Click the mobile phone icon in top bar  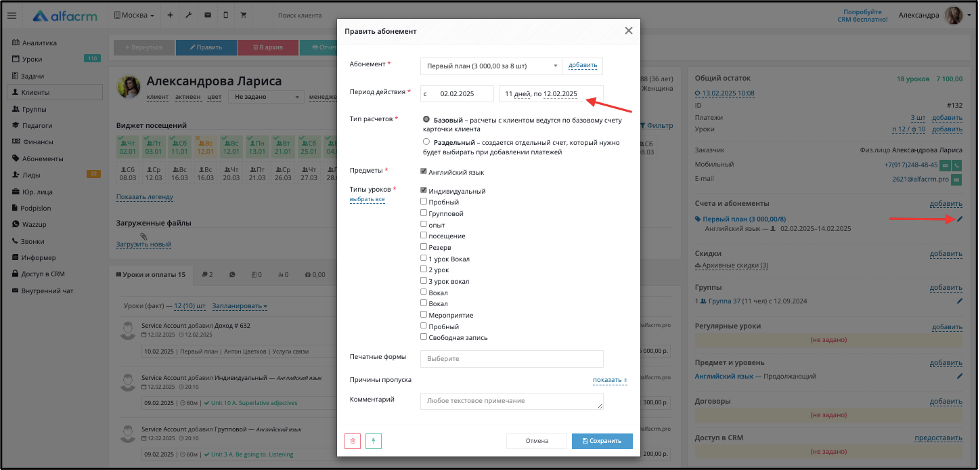click(x=225, y=15)
